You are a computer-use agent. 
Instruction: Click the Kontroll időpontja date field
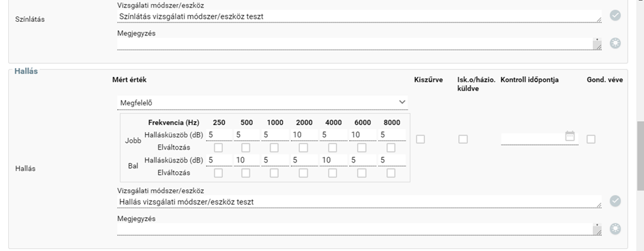539,139
